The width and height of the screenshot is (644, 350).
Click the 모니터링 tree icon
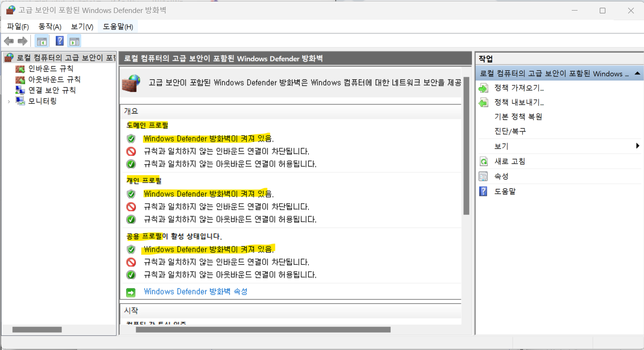point(20,101)
